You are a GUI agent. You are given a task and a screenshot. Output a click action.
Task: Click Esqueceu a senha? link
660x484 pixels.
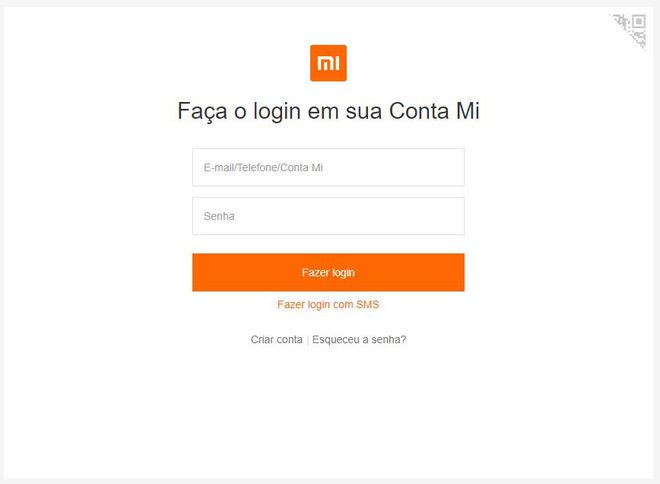click(x=359, y=339)
